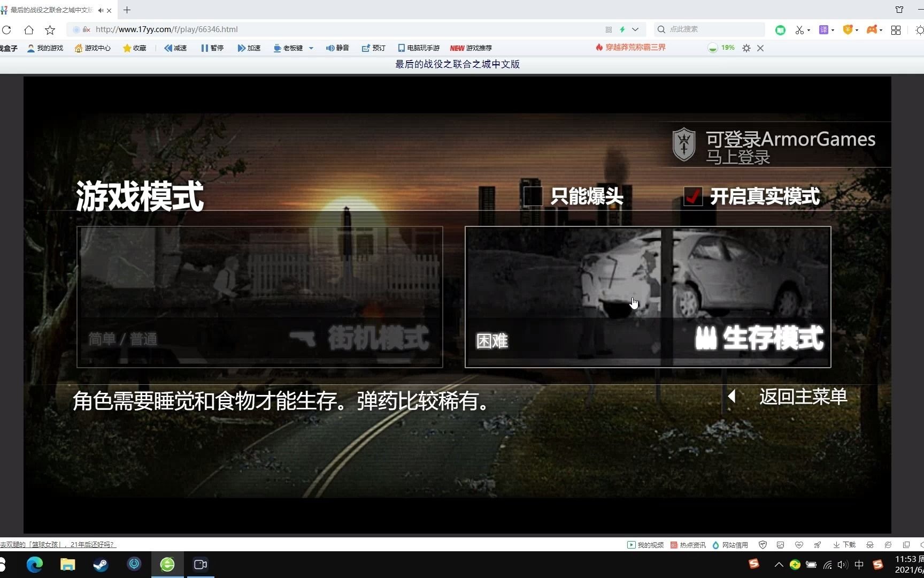Toggle the 中 input language indicator
This screenshot has width=924, height=578.
point(859,565)
